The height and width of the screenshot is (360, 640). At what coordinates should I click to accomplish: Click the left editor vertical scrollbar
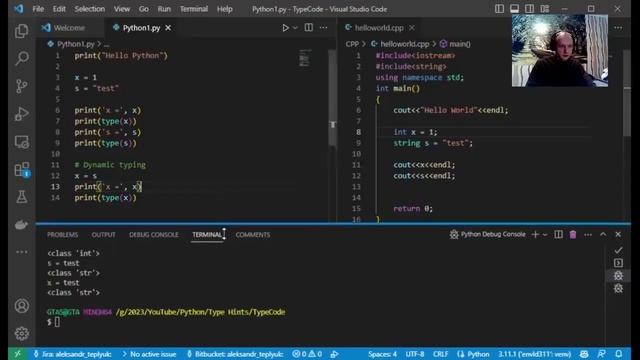tap(333, 97)
